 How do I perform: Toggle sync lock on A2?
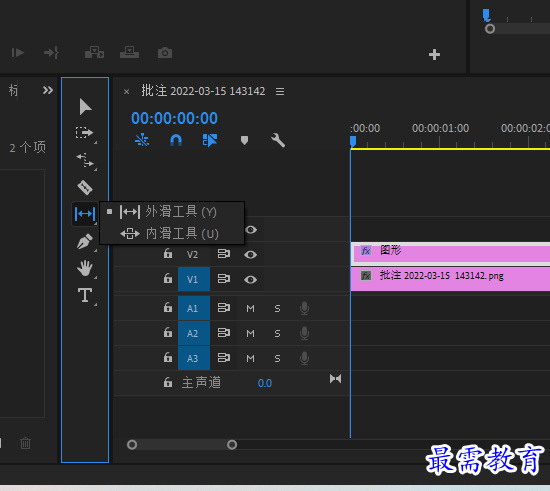[224, 332]
